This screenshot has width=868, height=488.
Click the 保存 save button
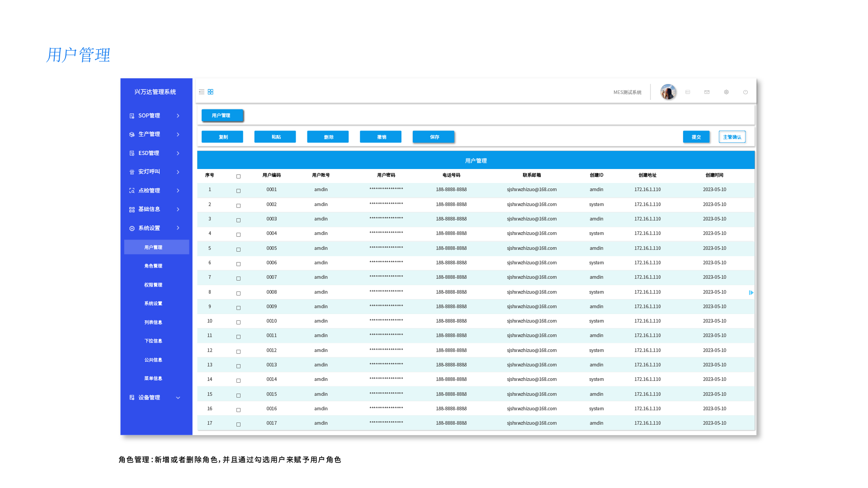point(434,137)
